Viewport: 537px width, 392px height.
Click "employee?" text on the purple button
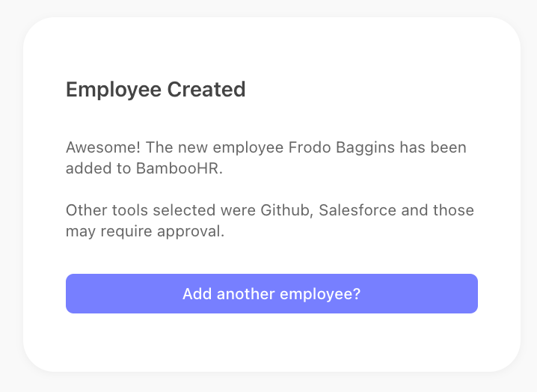(320, 294)
